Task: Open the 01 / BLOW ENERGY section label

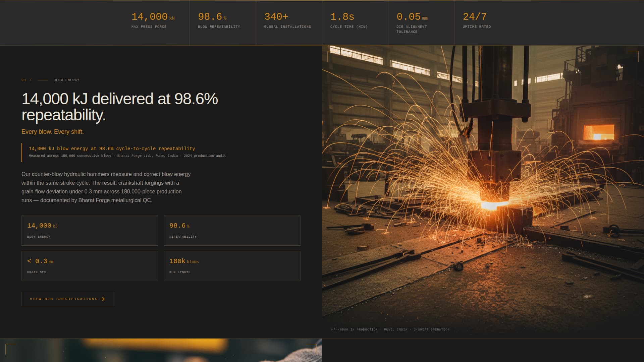Action: pos(50,80)
